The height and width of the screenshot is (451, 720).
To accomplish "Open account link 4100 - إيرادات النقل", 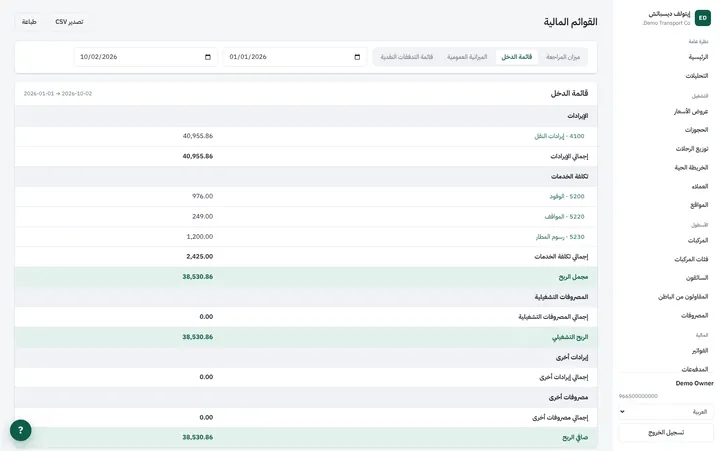I will pos(559,136).
